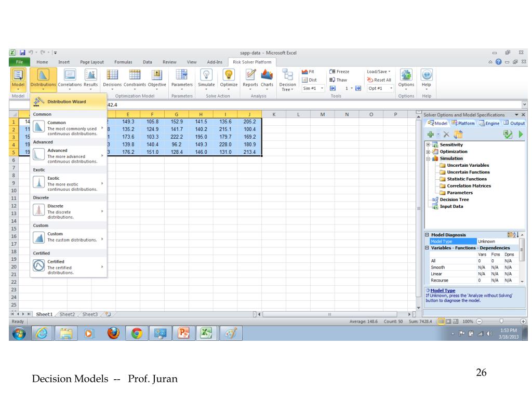Screen dimensions: 532x399
Task: Click the zoom out minus button
Action: click(479, 321)
